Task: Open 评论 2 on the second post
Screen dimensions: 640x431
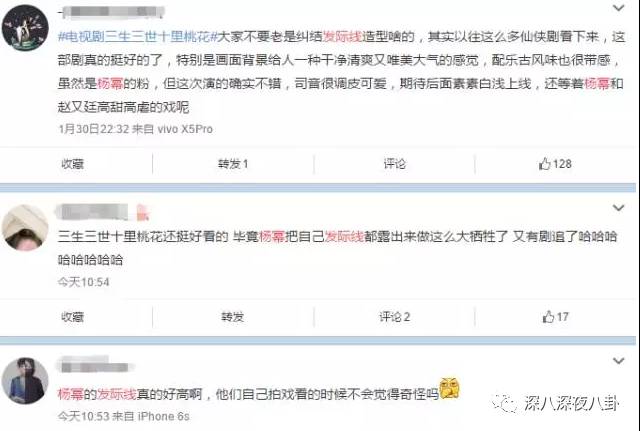Action: (x=394, y=317)
